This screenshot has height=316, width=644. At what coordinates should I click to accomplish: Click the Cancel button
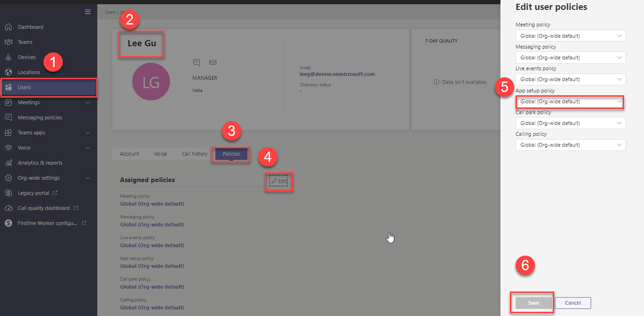[573, 303]
